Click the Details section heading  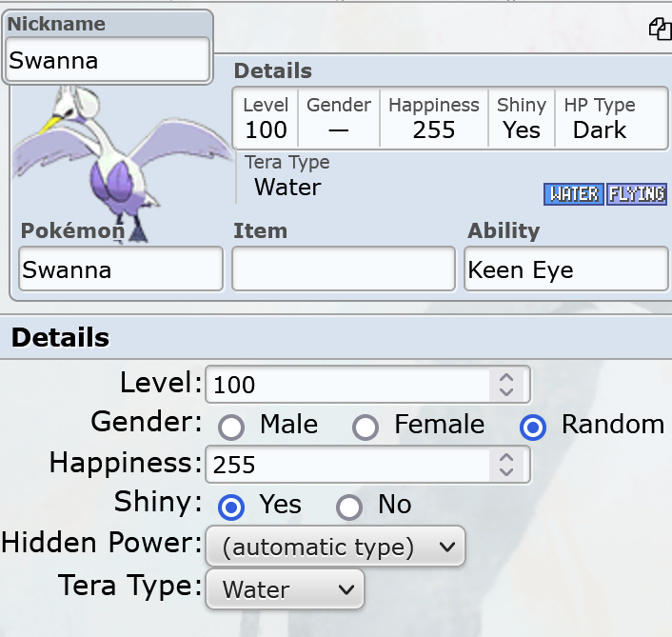tap(60, 337)
